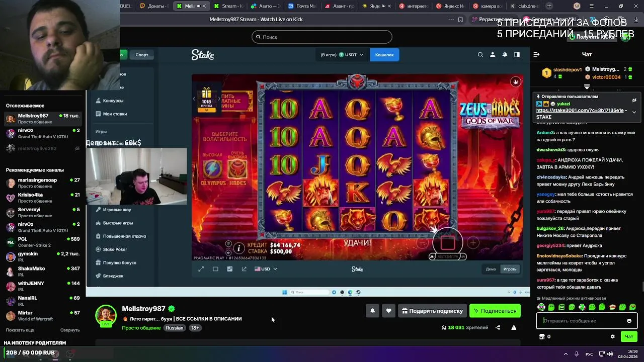Open the channel points shop icon
Viewport: 644px width, 362px height.
pyautogui.click(x=541, y=336)
